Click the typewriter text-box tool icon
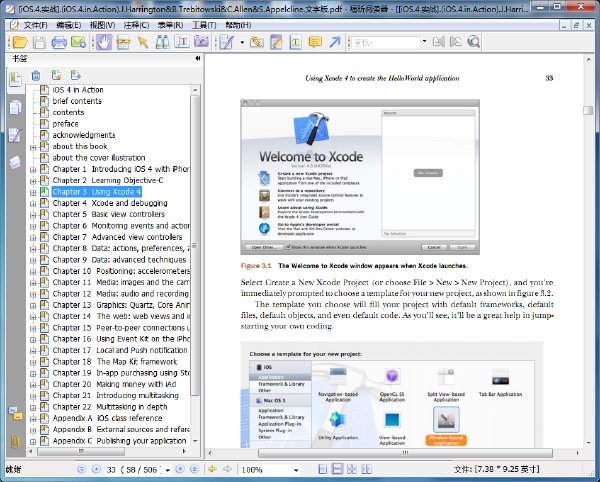The image size is (600, 482). point(295,42)
